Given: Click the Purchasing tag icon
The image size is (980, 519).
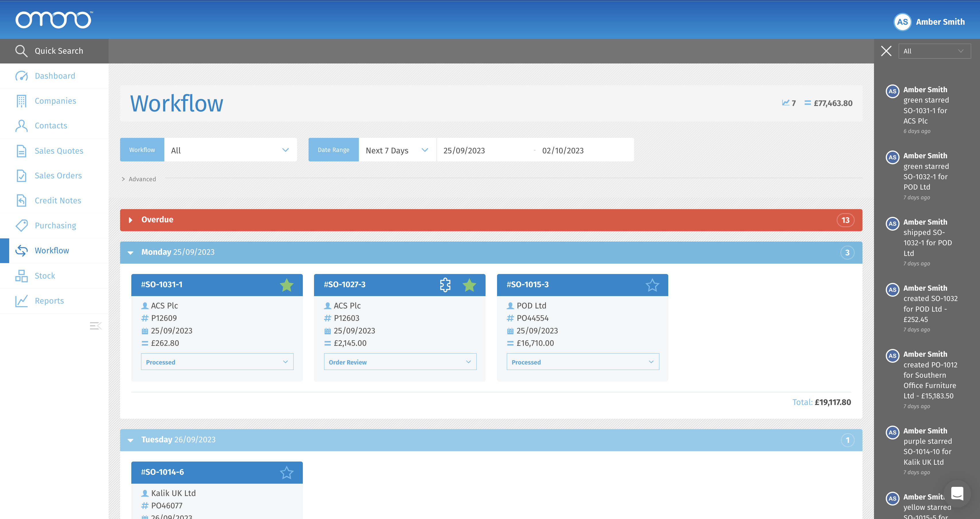Looking at the screenshot, I should tap(21, 225).
